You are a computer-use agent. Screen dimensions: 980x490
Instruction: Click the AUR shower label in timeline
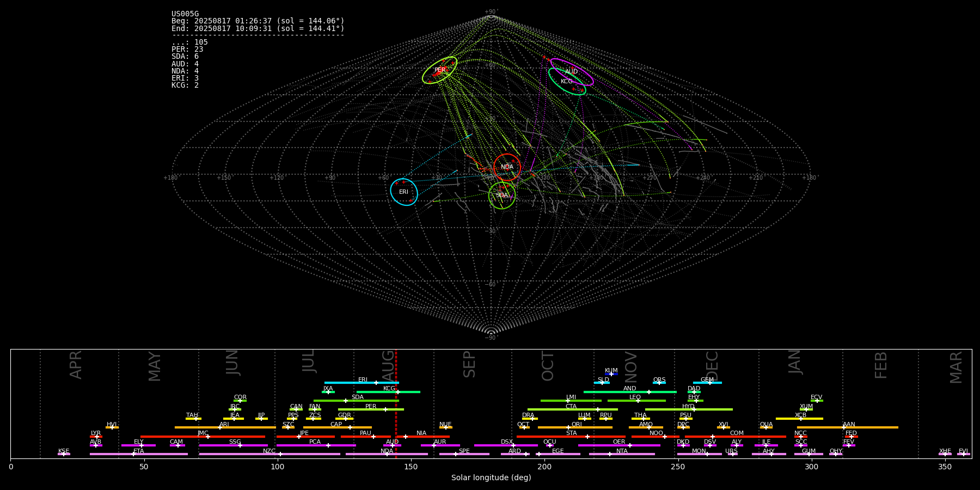pyautogui.click(x=440, y=442)
